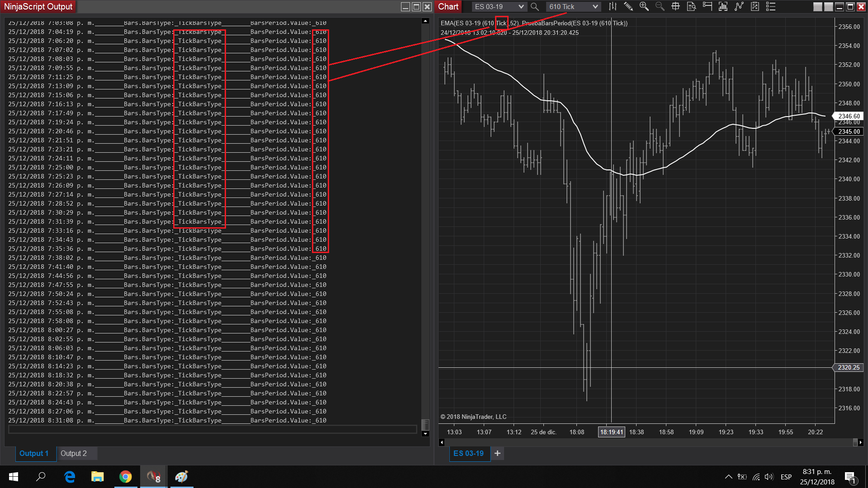The width and height of the screenshot is (868, 488).
Task: Open the chart Properties list icon
Action: coord(771,7)
